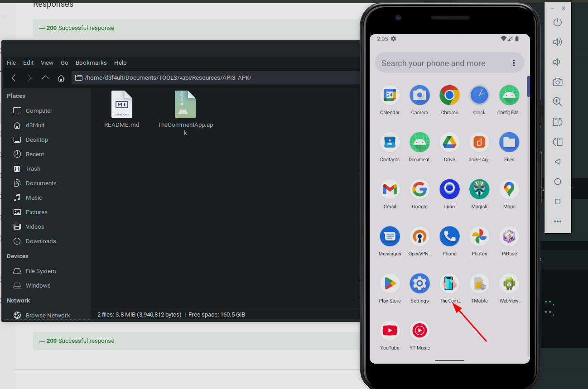Raise the emulator volume
Viewport: 588px width, 389px height.
558,42
